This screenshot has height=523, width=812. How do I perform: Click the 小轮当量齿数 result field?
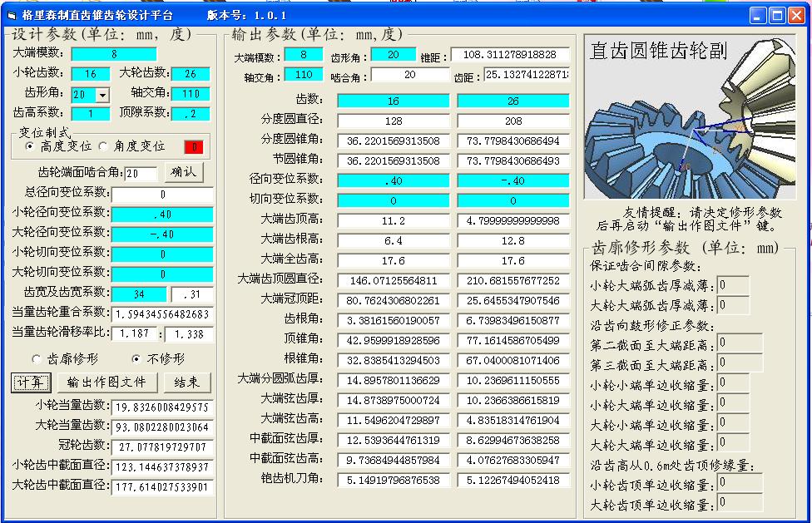[x=162, y=407]
